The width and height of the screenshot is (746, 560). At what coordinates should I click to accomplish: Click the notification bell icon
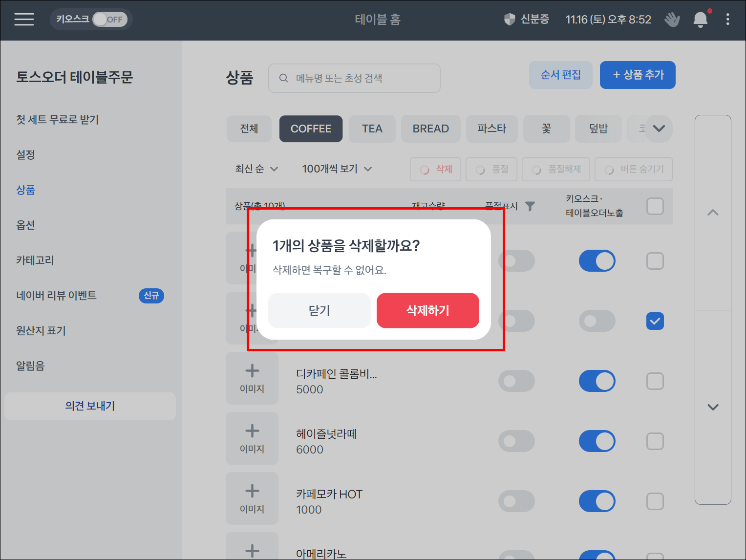coord(700,20)
